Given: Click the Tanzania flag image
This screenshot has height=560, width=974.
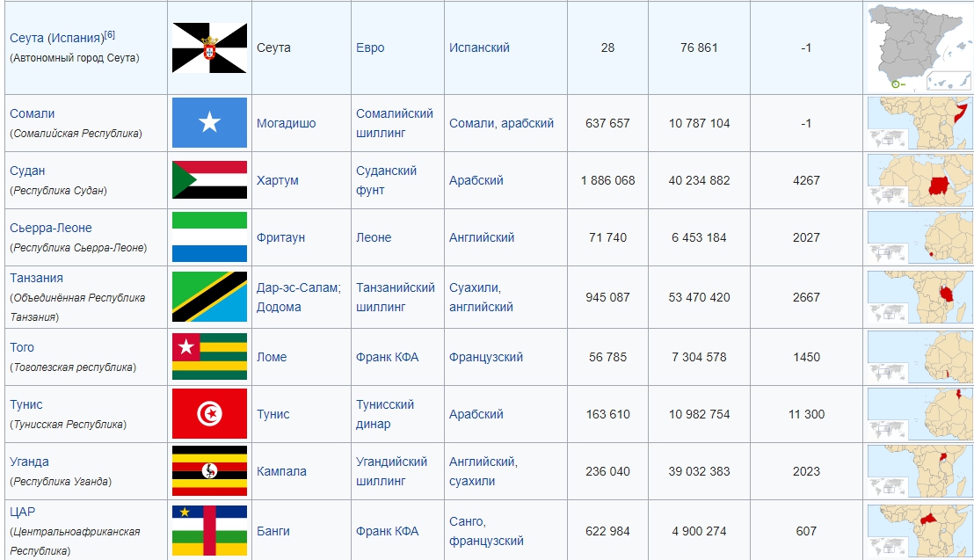Looking at the screenshot, I should pos(209,297).
